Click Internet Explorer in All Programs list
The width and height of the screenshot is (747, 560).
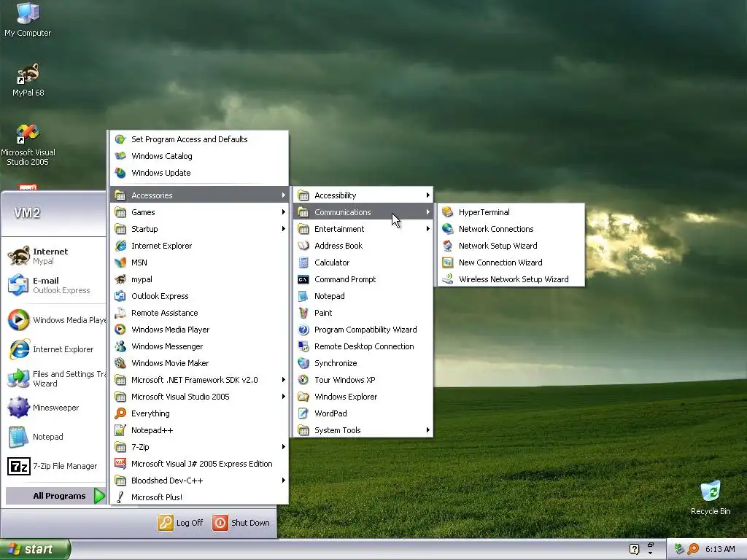click(199, 246)
